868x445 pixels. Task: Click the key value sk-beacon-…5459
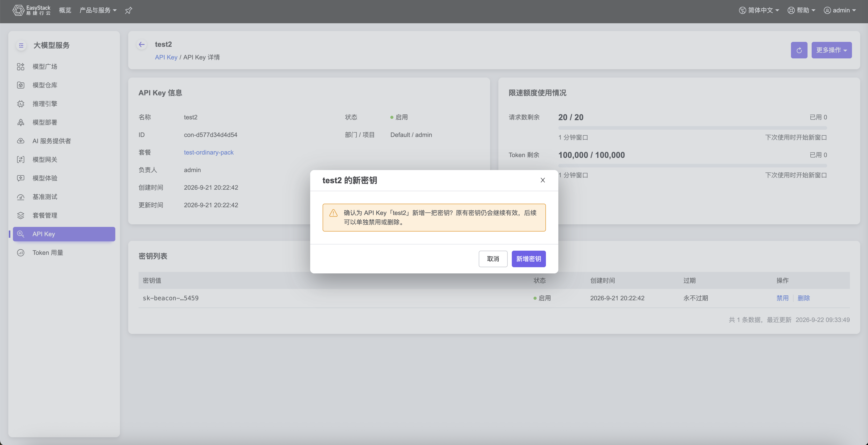(171, 298)
